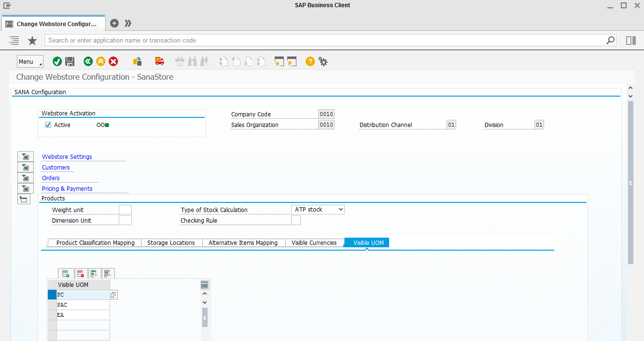Viewport: 644px width, 341px height.
Task: Click the yellow Exit up-arrow icon
Action: point(100,61)
